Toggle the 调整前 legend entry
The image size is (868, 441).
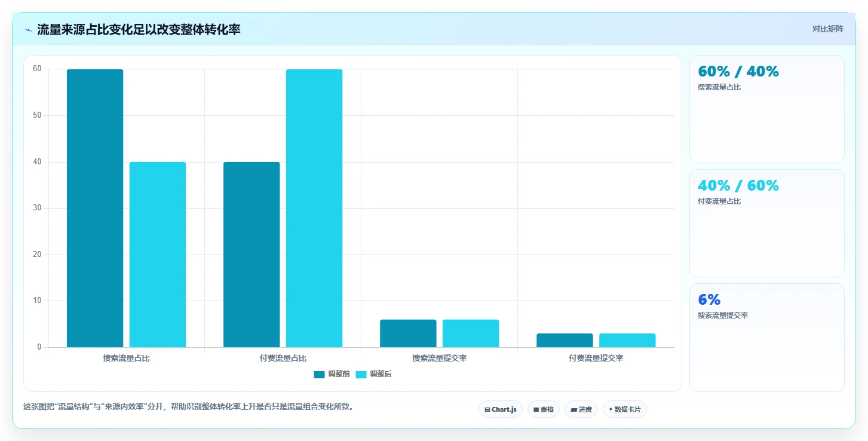pyautogui.click(x=332, y=374)
